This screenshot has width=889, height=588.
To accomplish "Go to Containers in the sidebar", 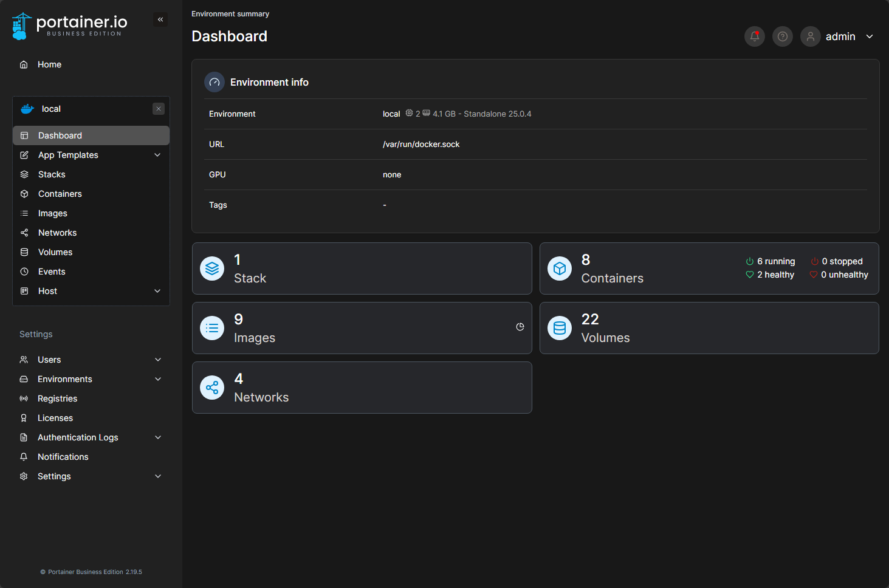I will pyautogui.click(x=60, y=194).
